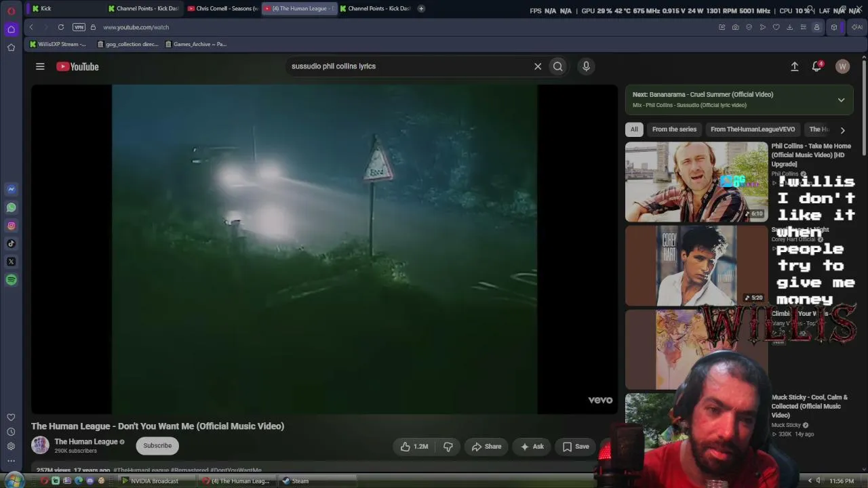This screenshot has width=868, height=488.
Task: Click the taskbar clock 11:56 PM
Action: 841,481
